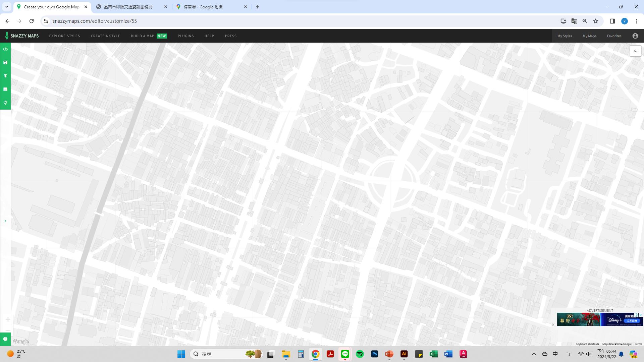Open the map search magnifier button
The image size is (644, 362).
pyautogui.click(x=635, y=51)
